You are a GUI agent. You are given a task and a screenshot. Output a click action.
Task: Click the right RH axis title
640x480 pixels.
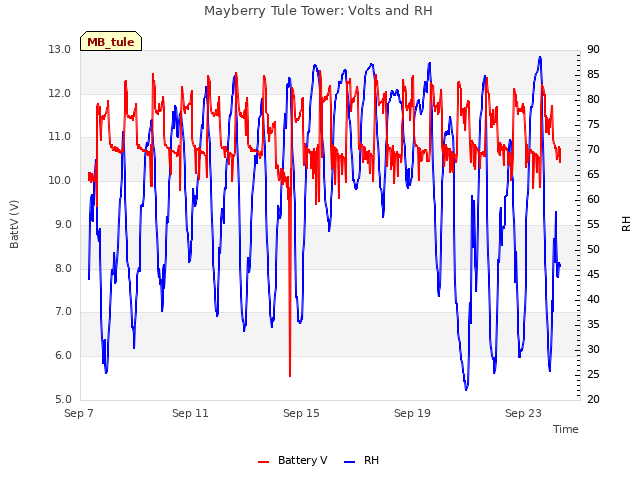(626, 224)
